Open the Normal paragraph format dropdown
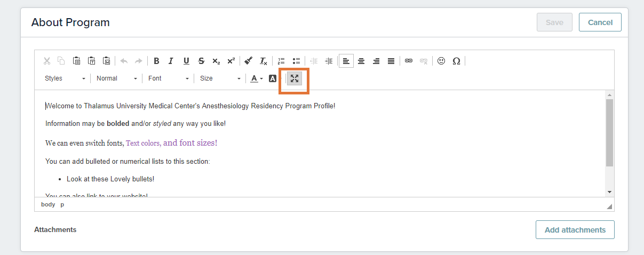644x255 pixels. 117,78
